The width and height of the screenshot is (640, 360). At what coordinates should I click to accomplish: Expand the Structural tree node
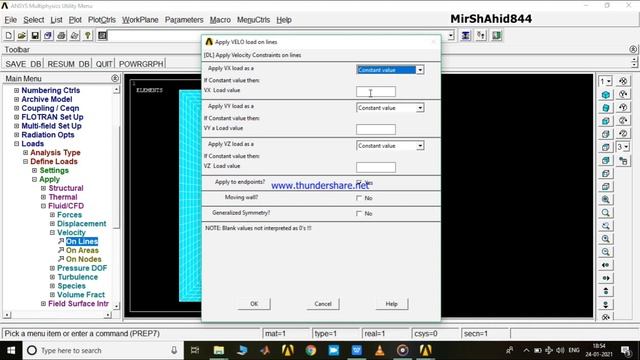pyautogui.click(x=43, y=188)
